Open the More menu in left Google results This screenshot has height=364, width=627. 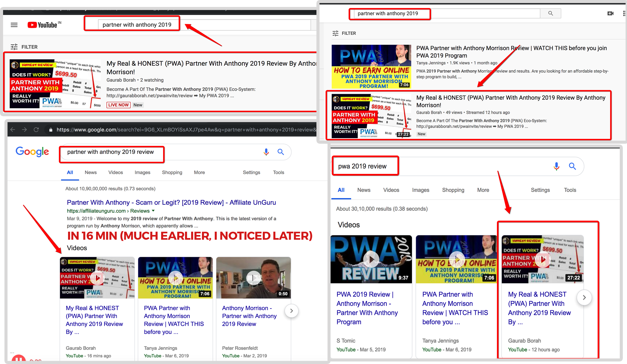pyautogui.click(x=199, y=172)
